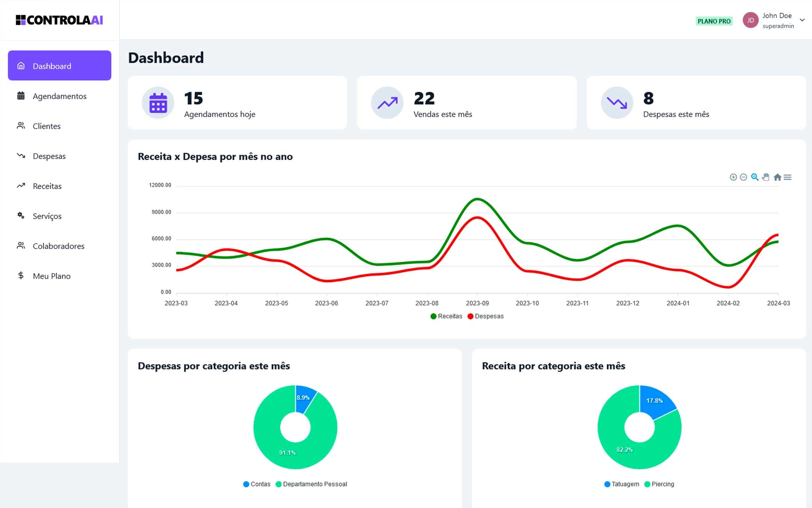Click the 6000.00 y-axis label
Image resolution: width=812 pixels, height=508 pixels.
[161, 238]
